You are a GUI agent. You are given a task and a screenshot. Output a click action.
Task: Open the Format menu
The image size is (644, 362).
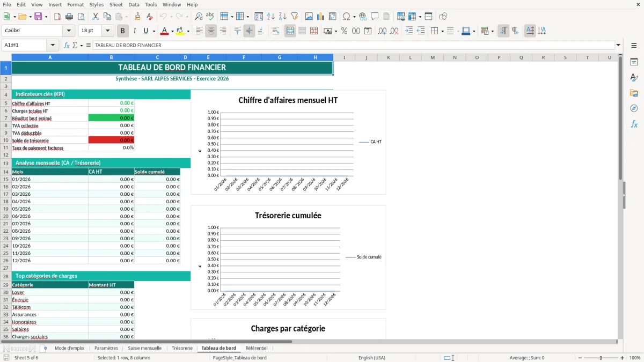[75, 4]
